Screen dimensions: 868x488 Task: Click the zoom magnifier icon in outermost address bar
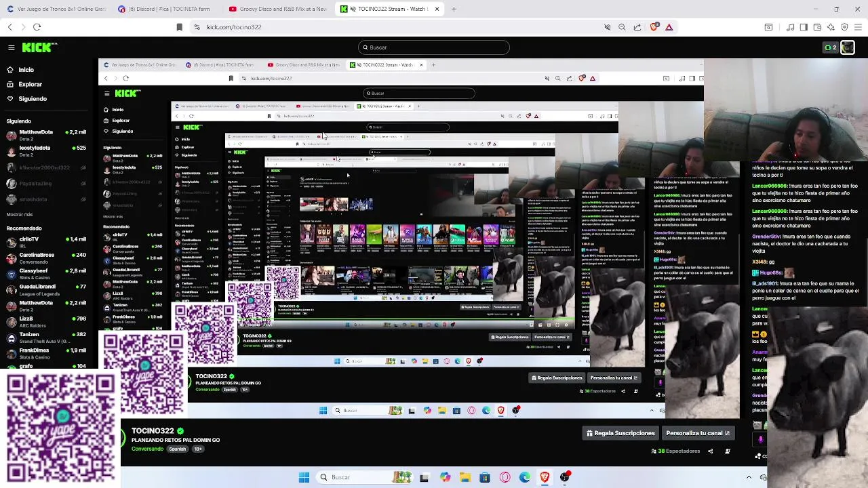(x=622, y=27)
